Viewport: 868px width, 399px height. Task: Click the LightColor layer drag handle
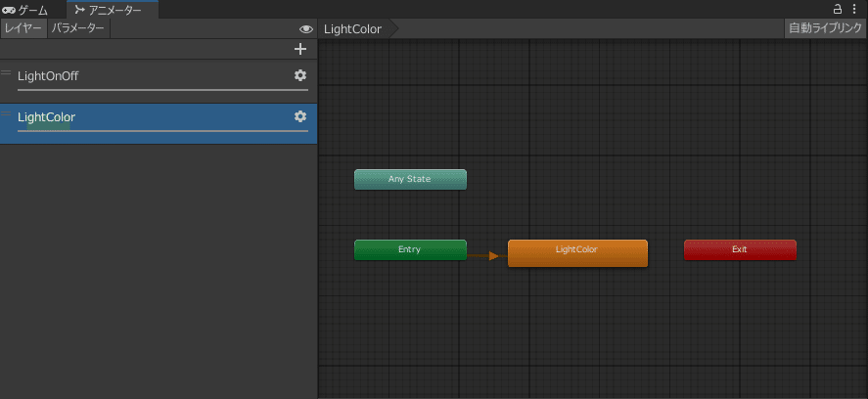coord(6,114)
